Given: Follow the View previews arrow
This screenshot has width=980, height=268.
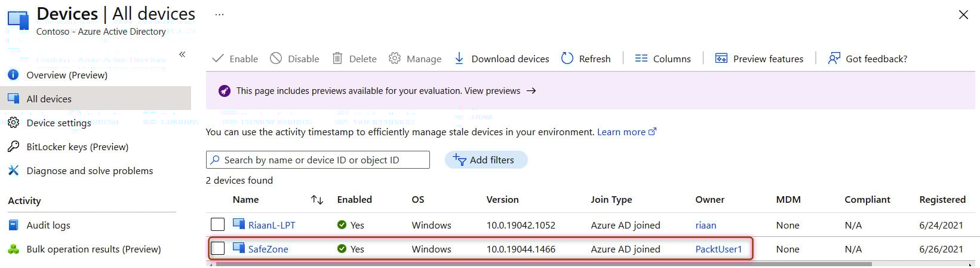Looking at the screenshot, I should click(531, 91).
